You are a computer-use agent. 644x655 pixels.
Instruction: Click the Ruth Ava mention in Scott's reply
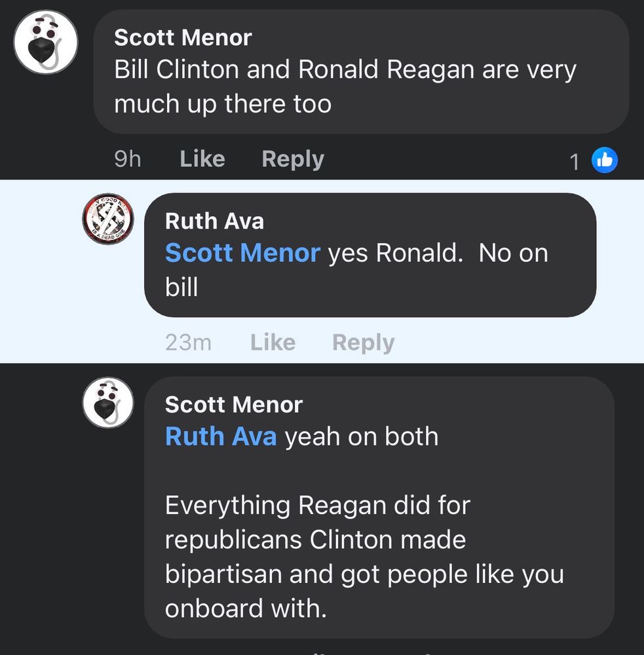[221, 436]
